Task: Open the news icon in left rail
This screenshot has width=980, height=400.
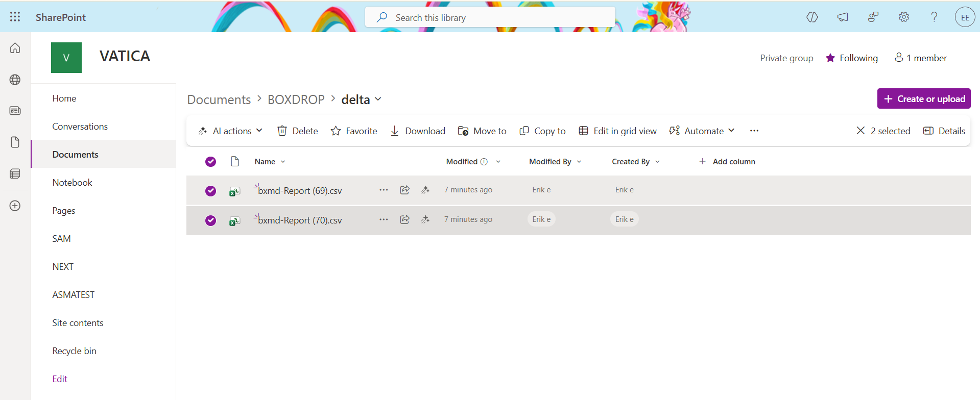Action: click(x=15, y=111)
